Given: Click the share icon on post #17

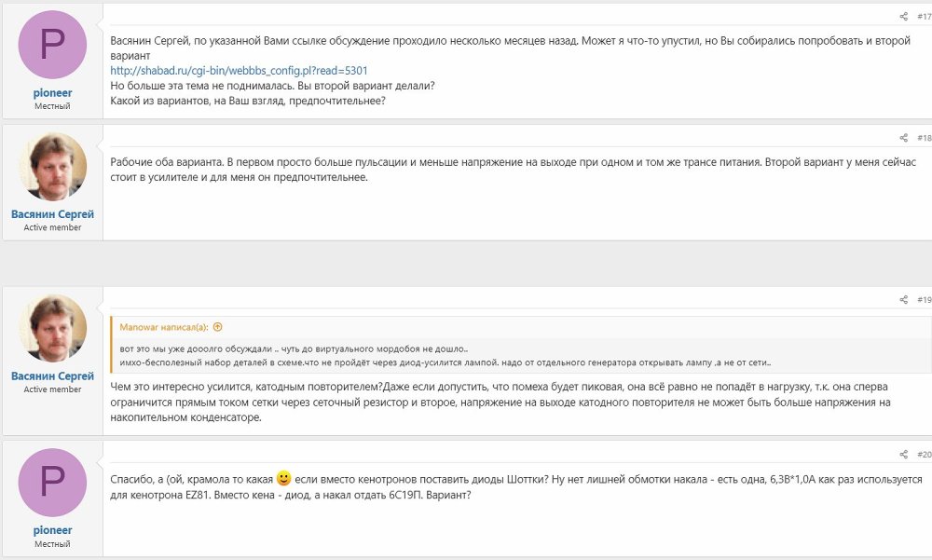Looking at the screenshot, I should (903, 16).
